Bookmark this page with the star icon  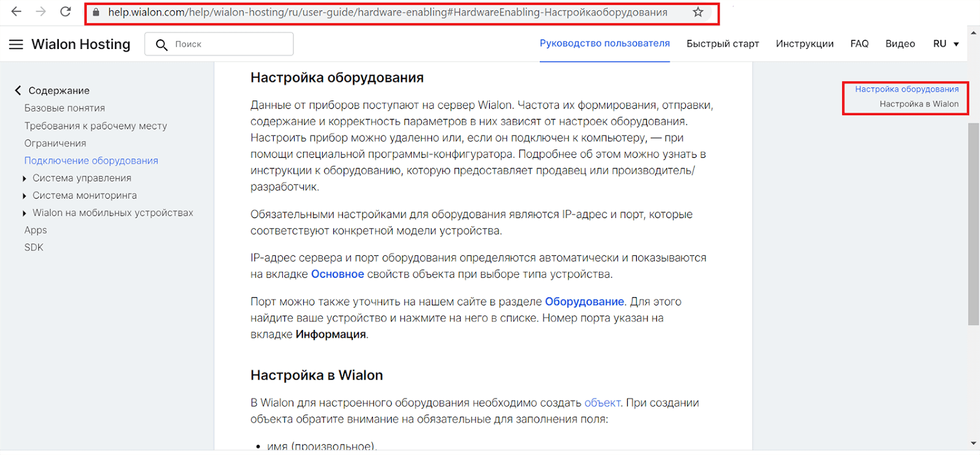(x=698, y=12)
